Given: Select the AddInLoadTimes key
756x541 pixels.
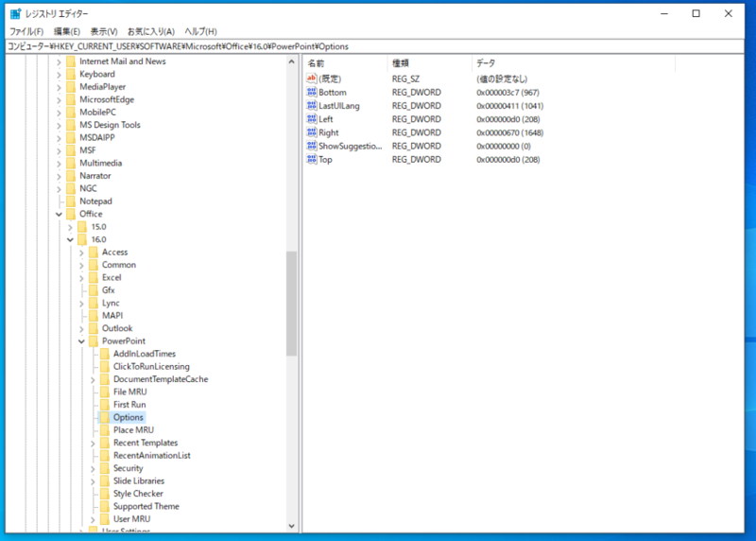Looking at the screenshot, I should coord(145,354).
